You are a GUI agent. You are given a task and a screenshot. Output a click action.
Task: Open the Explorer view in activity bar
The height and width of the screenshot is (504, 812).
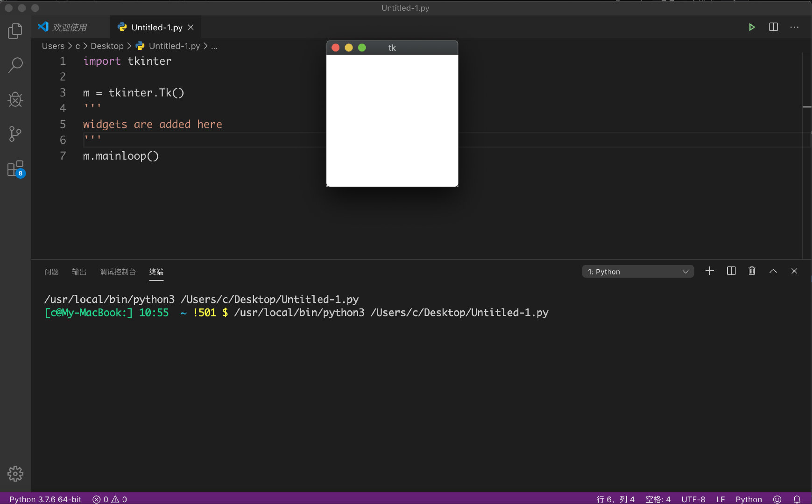click(15, 31)
